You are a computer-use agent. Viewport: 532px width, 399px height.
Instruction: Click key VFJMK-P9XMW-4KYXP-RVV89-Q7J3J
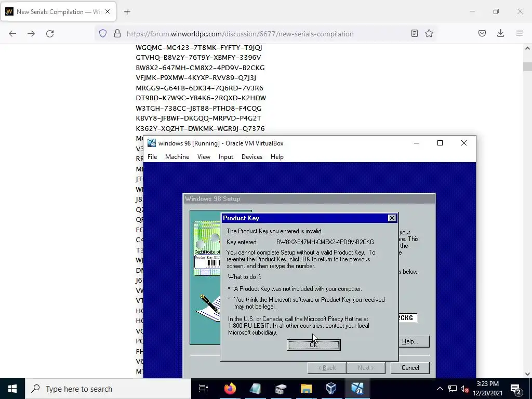(196, 78)
